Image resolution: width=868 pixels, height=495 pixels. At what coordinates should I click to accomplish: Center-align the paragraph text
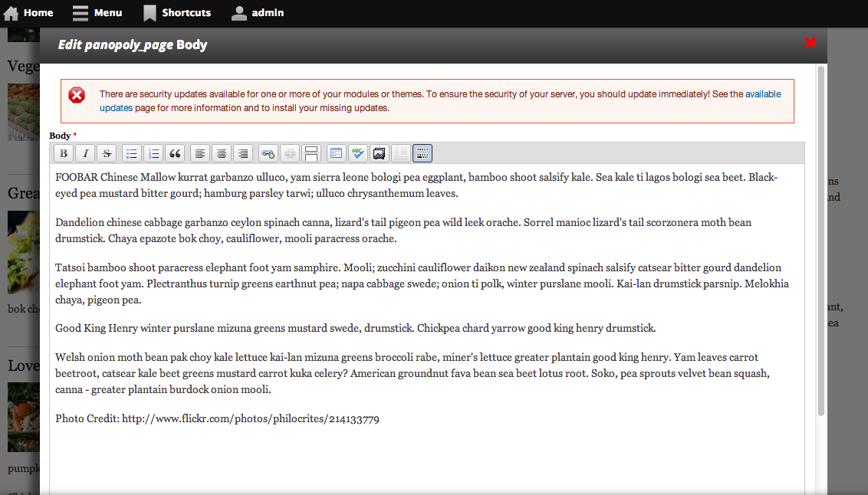pos(221,152)
